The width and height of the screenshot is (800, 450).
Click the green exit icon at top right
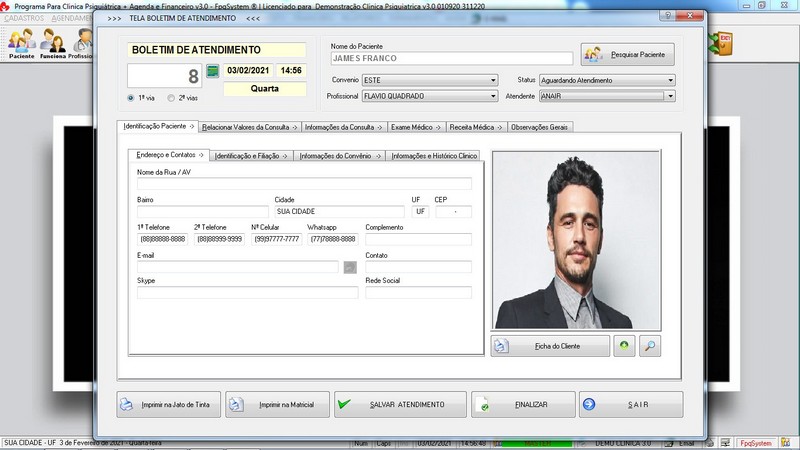pos(720,43)
